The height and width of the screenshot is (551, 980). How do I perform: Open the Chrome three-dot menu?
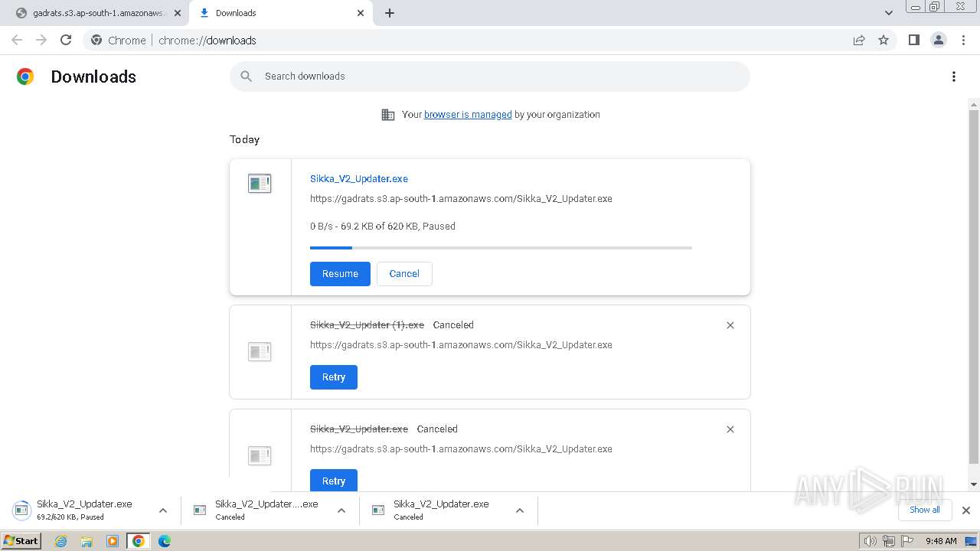964,41
